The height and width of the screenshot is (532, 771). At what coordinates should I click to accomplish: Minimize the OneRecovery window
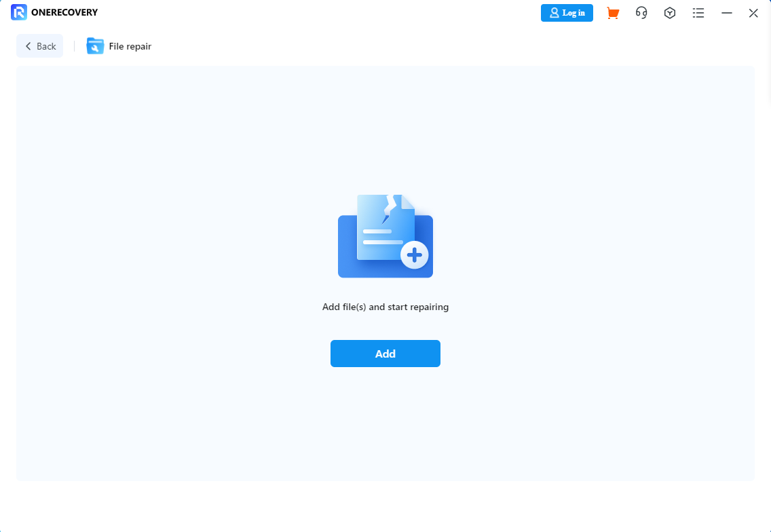(727, 13)
